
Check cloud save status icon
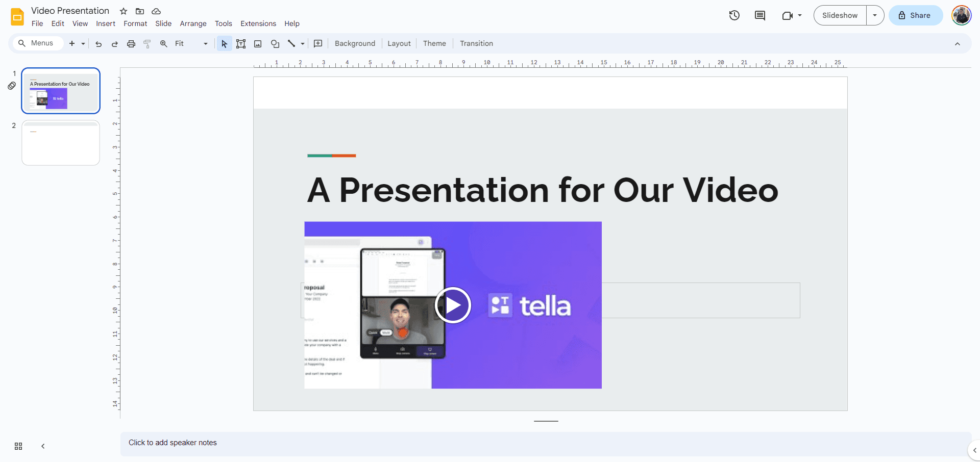[156, 11]
